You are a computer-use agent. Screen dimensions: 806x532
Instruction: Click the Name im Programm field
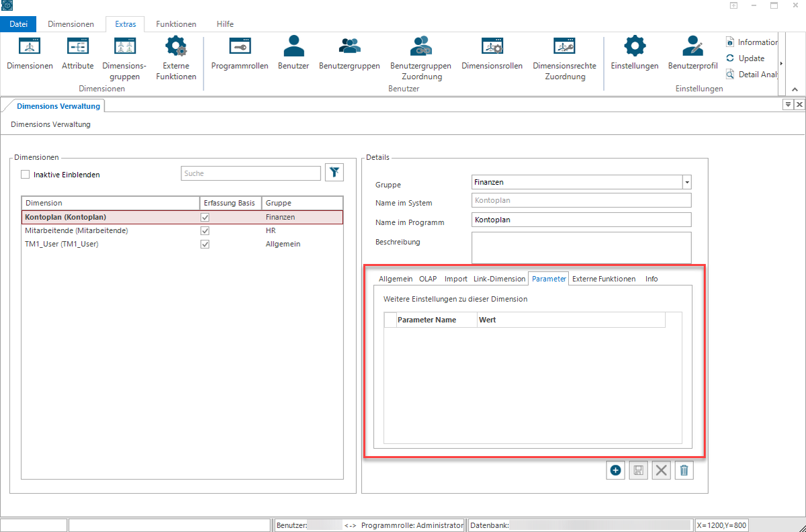click(582, 220)
